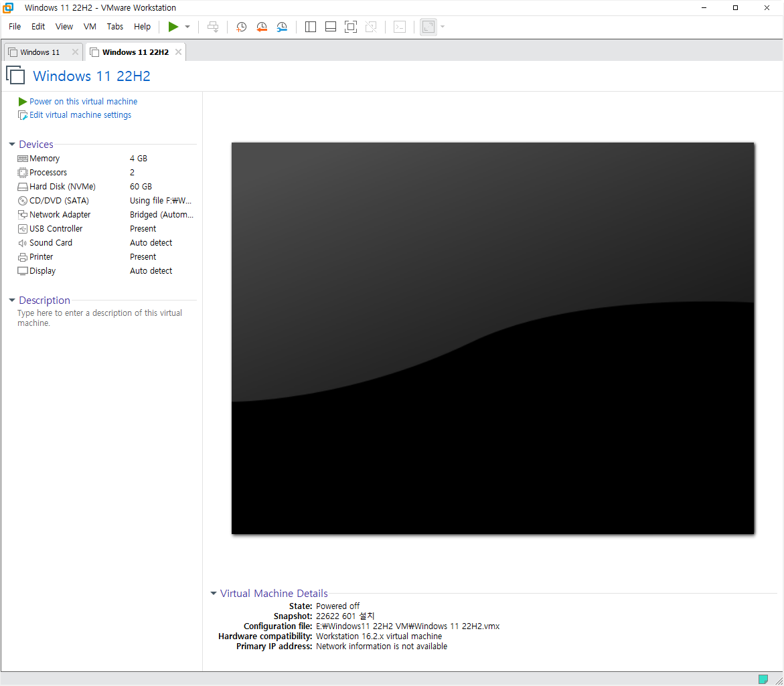Image resolution: width=784 pixels, height=686 pixels.
Task: Click the stretch guest display icon
Action: pos(428,27)
